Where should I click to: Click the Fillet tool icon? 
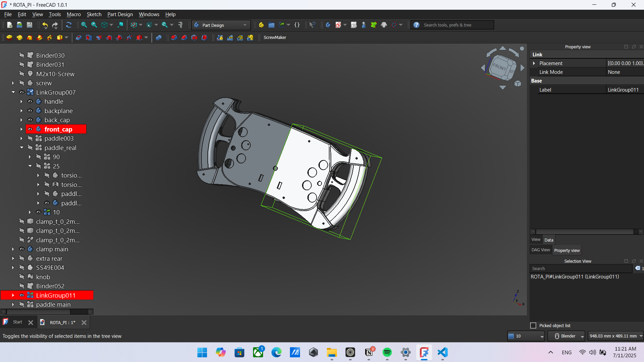pyautogui.click(x=174, y=38)
